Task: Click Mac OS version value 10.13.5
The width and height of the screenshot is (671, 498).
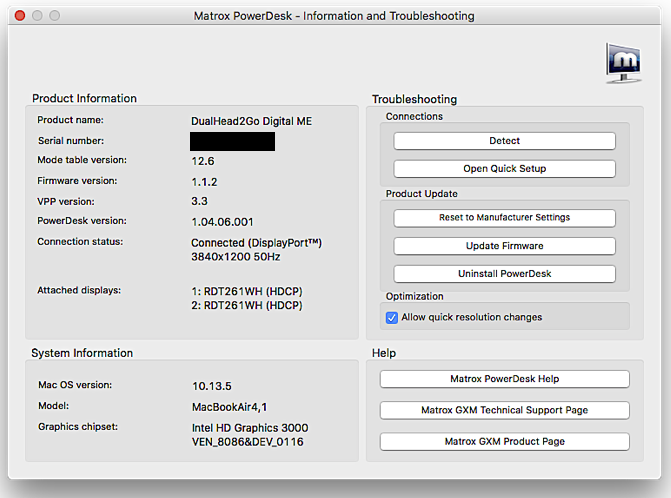Action: (x=212, y=386)
